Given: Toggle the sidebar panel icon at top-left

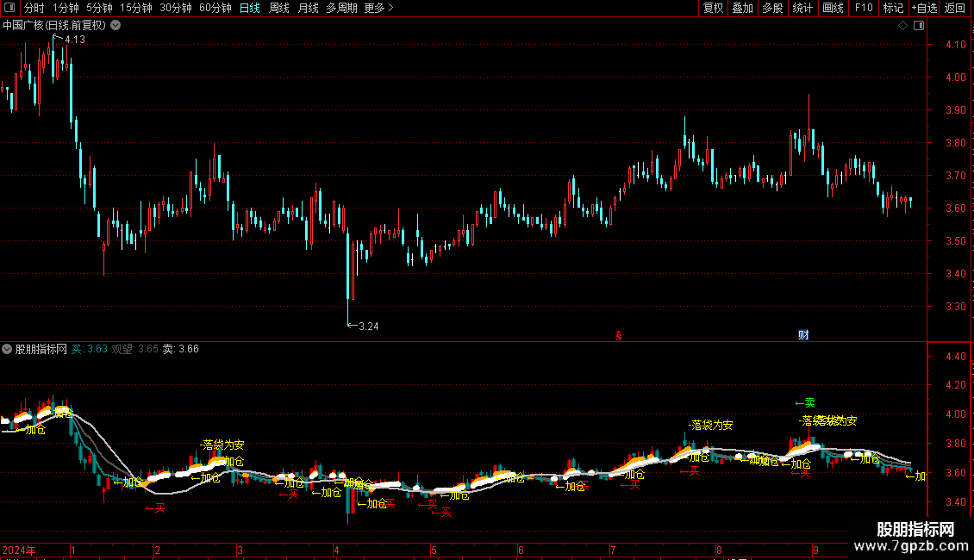Looking at the screenshot, I should point(9,8).
